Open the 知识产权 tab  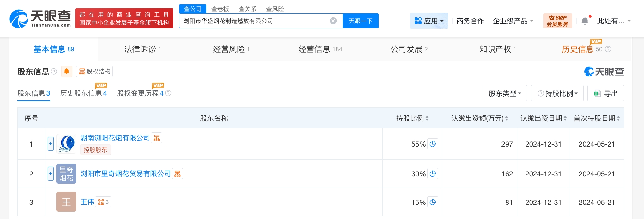point(498,49)
